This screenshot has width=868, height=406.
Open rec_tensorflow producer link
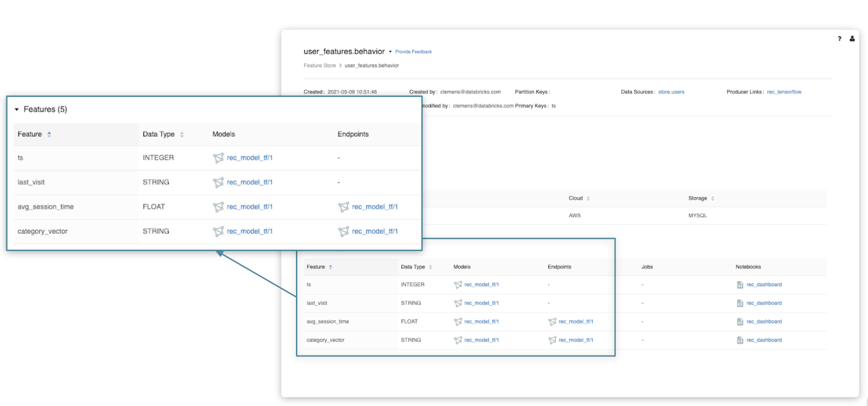click(784, 92)
